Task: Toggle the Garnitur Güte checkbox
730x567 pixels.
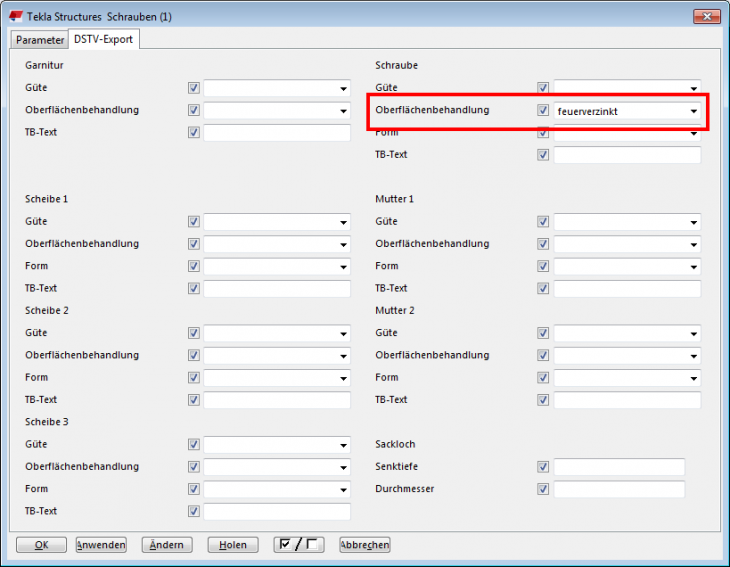Action: click(194, 88)
